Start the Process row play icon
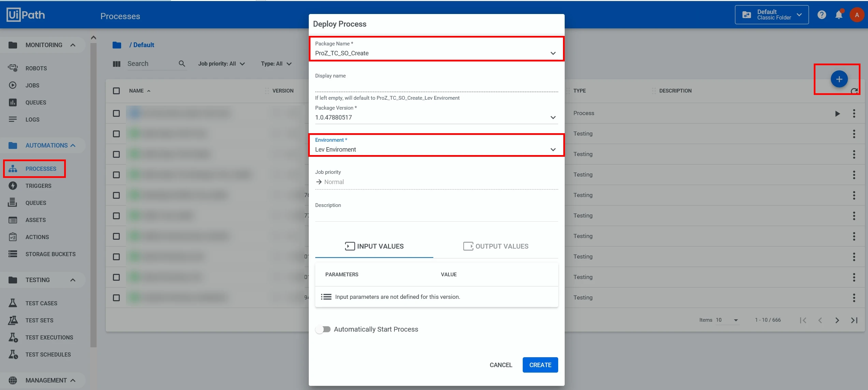 [x=837, y=113]
